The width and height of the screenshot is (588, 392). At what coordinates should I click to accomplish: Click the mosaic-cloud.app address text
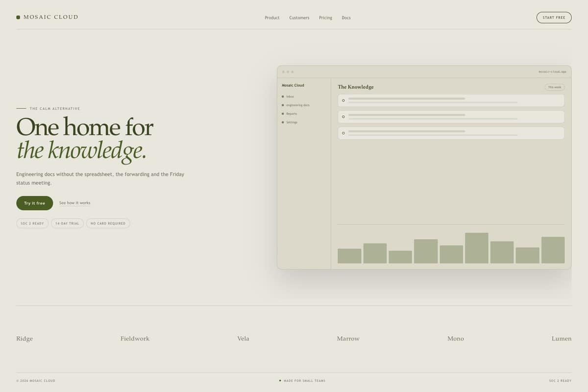(x=552, y=72)
